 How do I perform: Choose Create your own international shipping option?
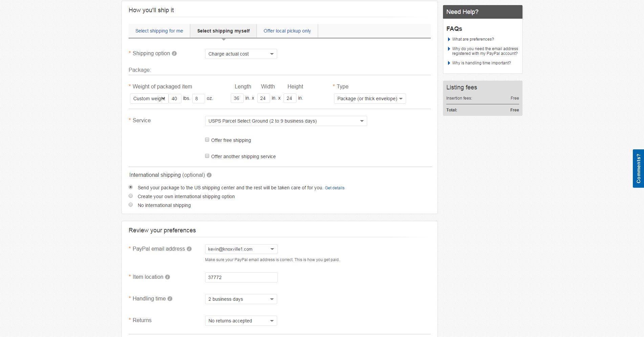pos(131,196)
